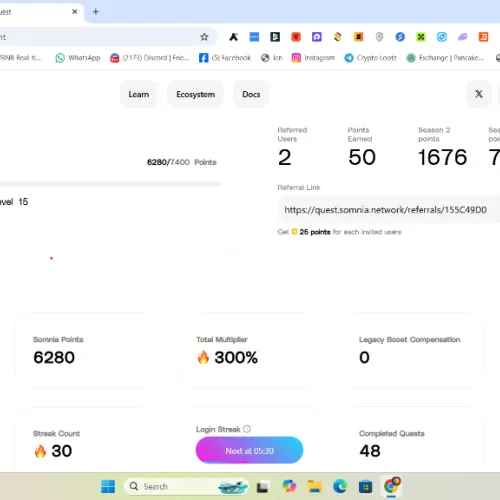
Task: Open the gray shield extension icon
Action: click(379, 37)
